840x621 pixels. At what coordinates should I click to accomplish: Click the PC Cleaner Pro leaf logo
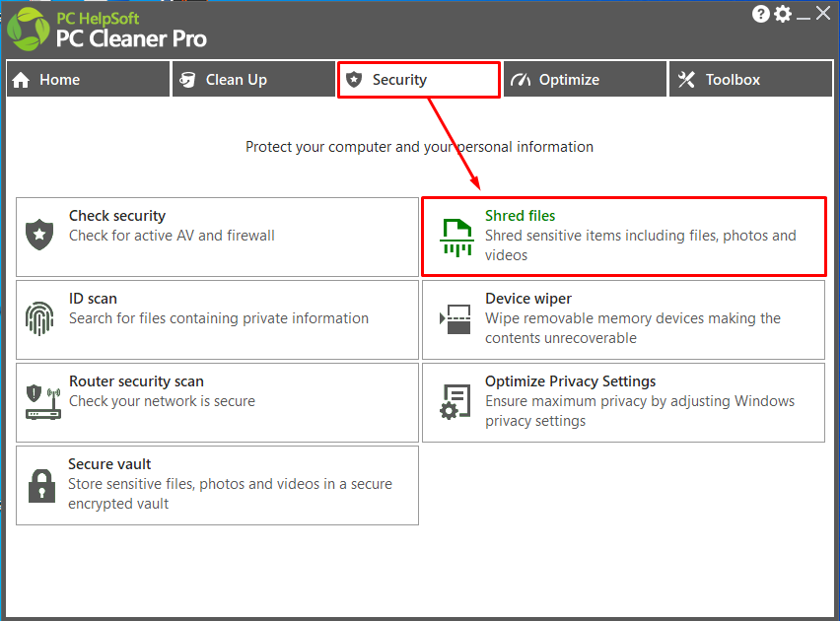[x=29, y=30]
